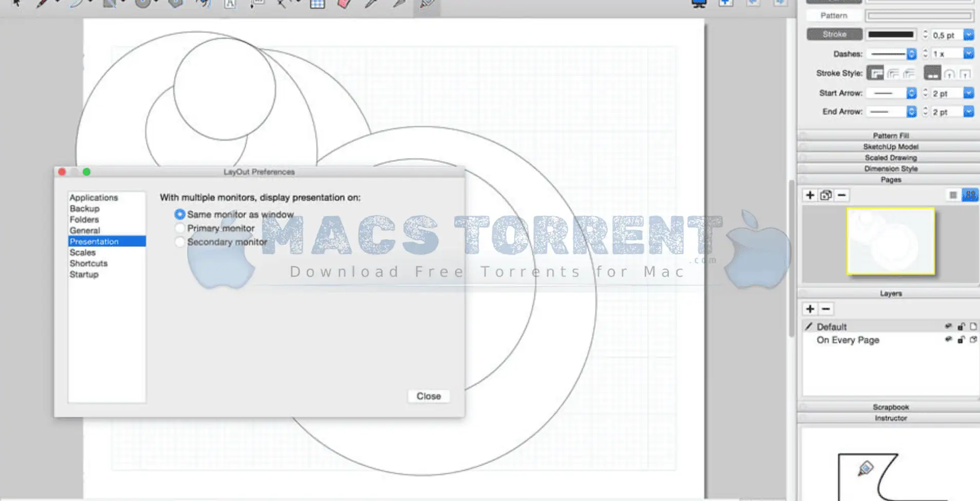The width and height of the screenshot is (980, 501).
Task: Toggle visibility of On Every Page layer
Action: (x=948, y=340)
